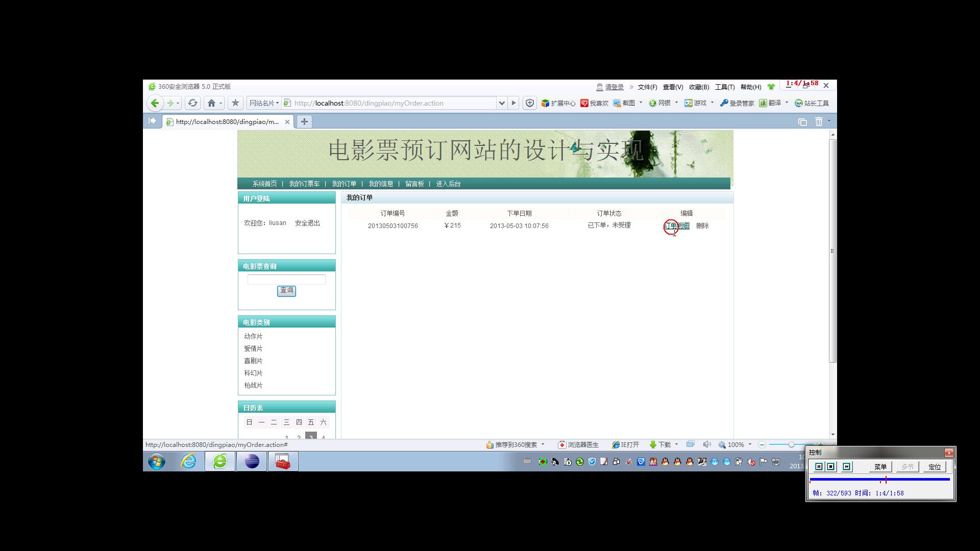Select 科幻片 movie category
The height and width of the screenshot is (551, 980).
(253, 373)
